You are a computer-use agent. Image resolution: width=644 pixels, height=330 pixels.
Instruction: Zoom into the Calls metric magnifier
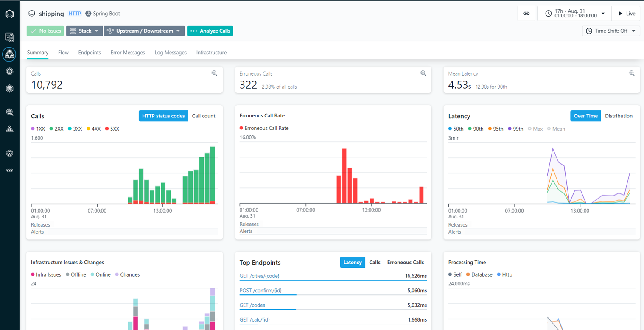214,73
